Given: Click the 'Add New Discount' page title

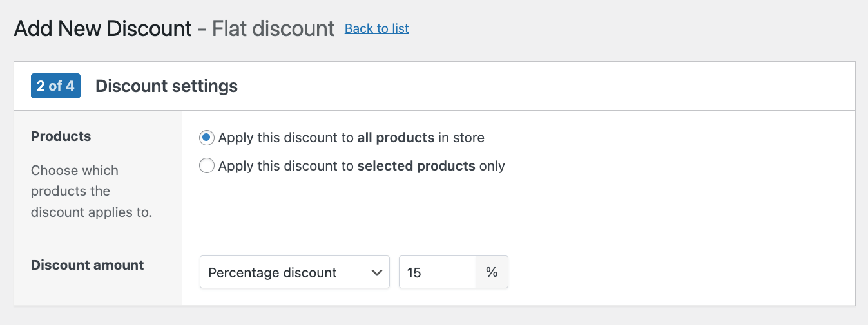Looking at the screenshot, I should (103, 28).
